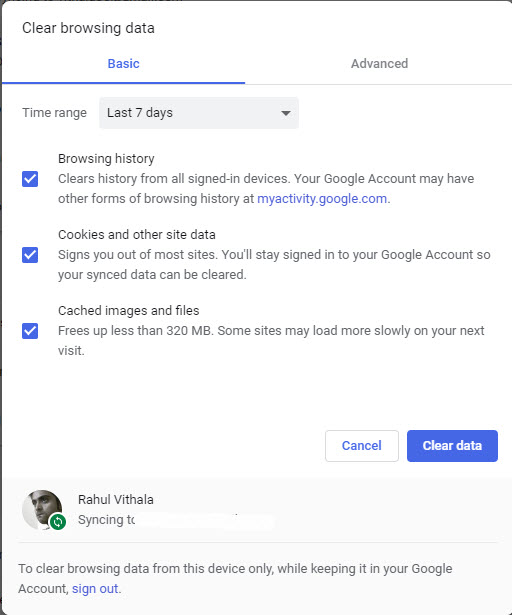Uncheck the Browsing history checkbox
The image size is (512, 615).
pos(30,179)
